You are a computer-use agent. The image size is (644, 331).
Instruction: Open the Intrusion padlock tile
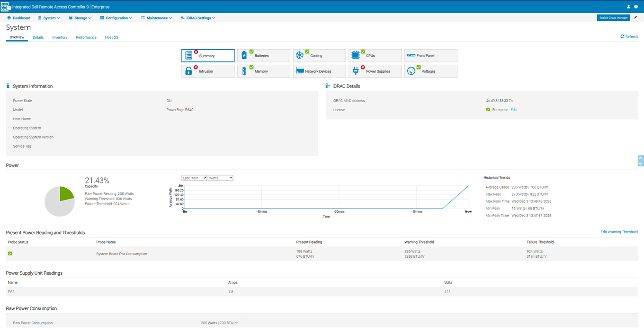coord(208,71)
